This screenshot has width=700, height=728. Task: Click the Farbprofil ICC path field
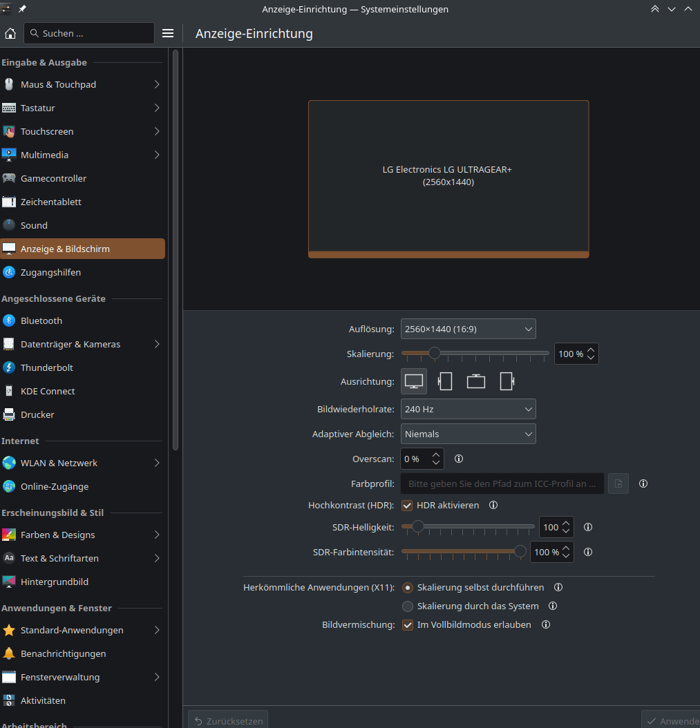(x=502, y=483)
